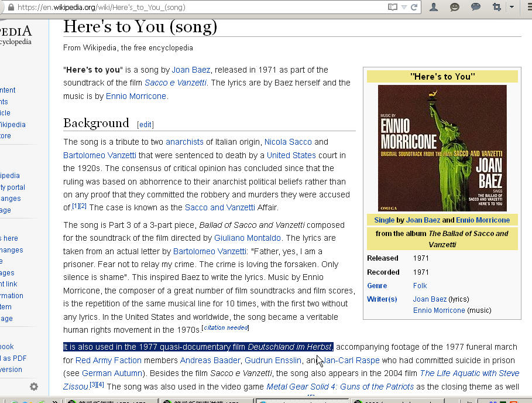Follow the United States link

coord(291,155)
